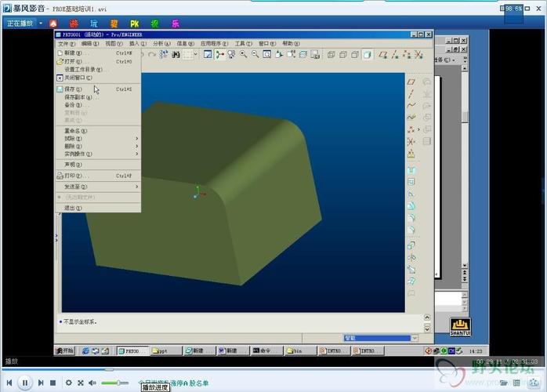Select the datum curve tool in right toolbar
The width and height of the screenshot is (547, 392).
pyautogui.click(x=411, y=105)
